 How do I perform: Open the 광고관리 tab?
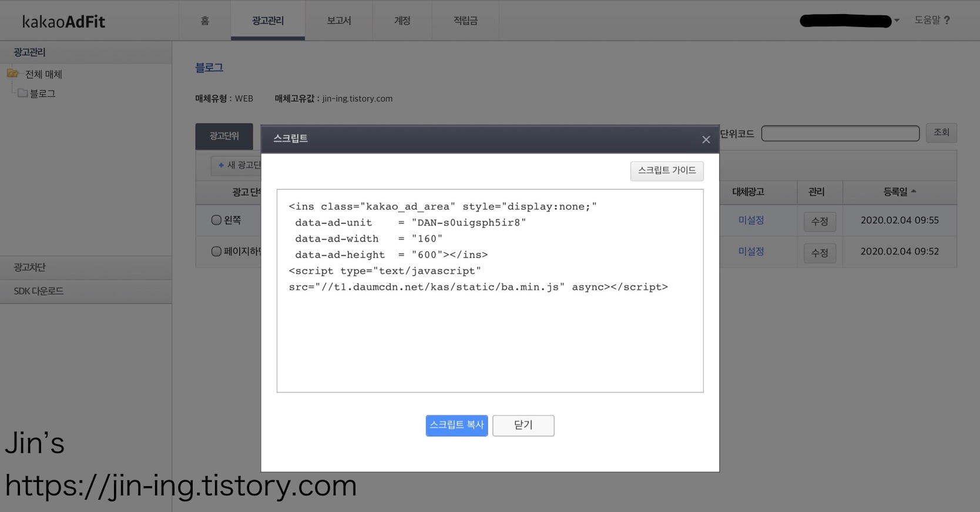coord(268,21)
